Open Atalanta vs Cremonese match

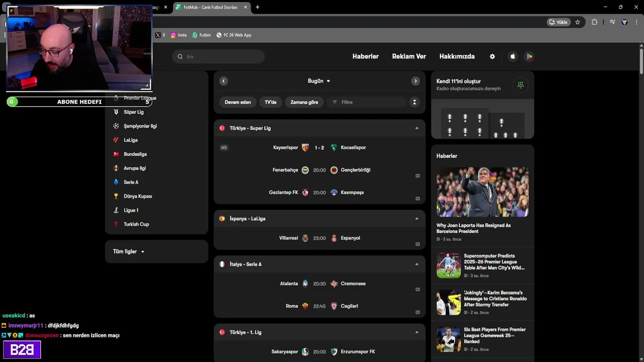coord(319,284)
